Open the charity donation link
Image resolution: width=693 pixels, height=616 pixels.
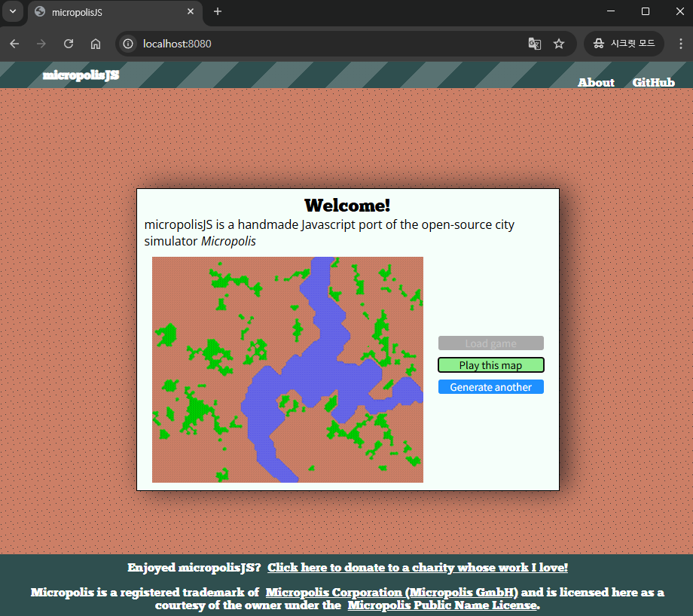pos(417,567)
